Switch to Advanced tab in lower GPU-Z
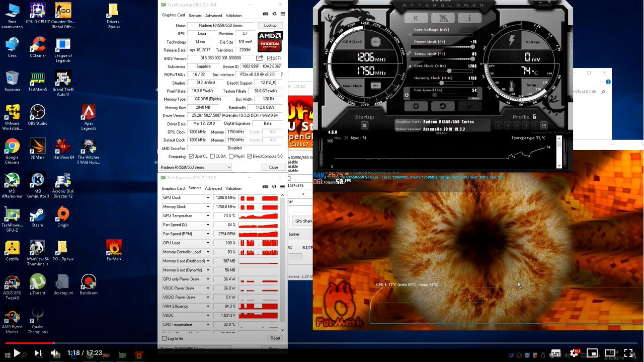Viewport: 644px width, 362px height. point(213,188)
